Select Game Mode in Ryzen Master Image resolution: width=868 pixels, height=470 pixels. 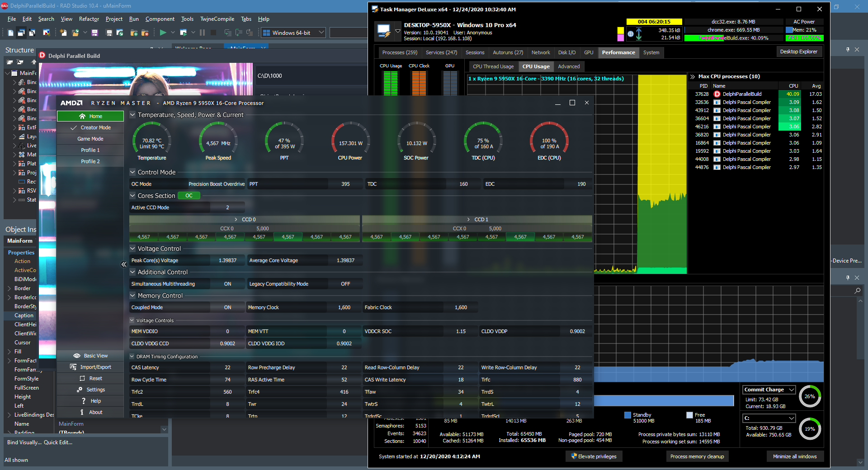[90, 139]
